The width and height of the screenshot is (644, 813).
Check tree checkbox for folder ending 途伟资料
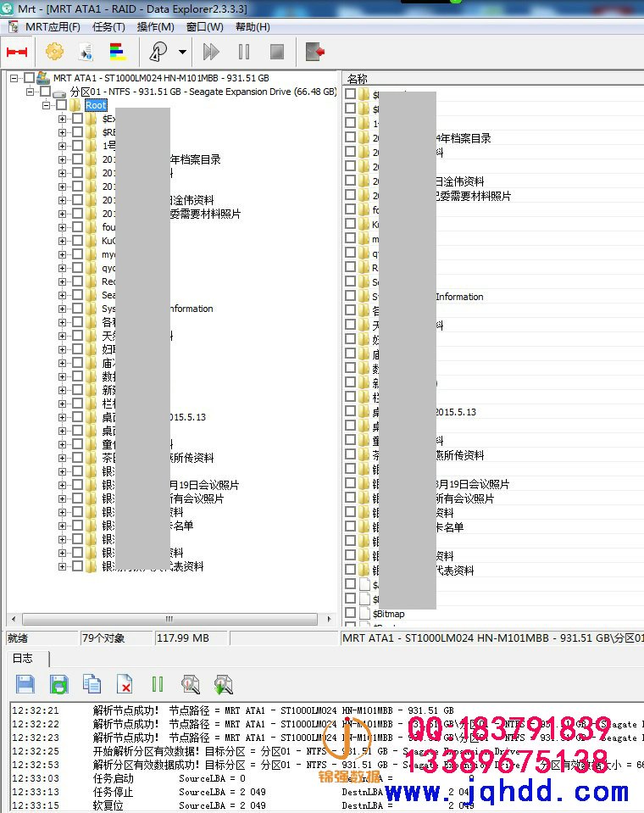(x=77, y=199)
